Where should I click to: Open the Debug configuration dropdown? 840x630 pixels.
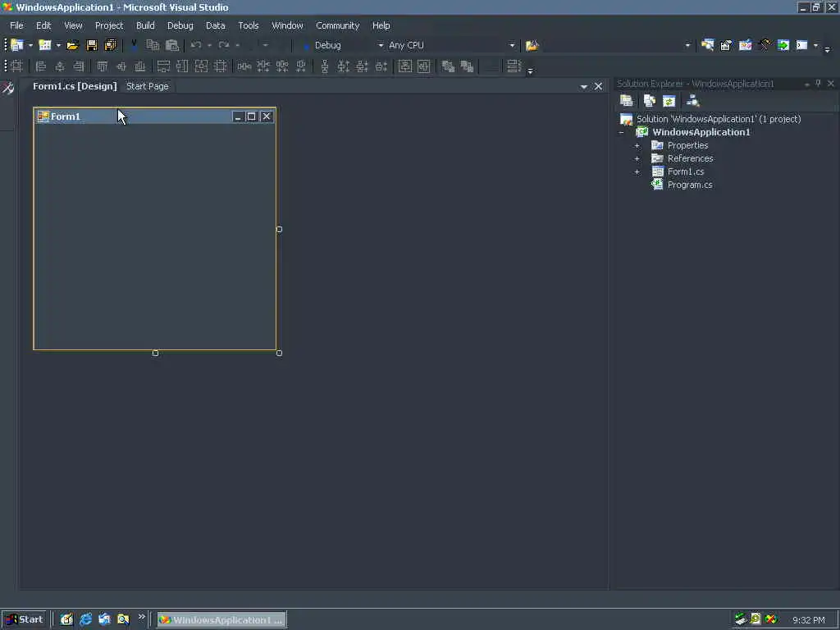(x=381, y=46)
